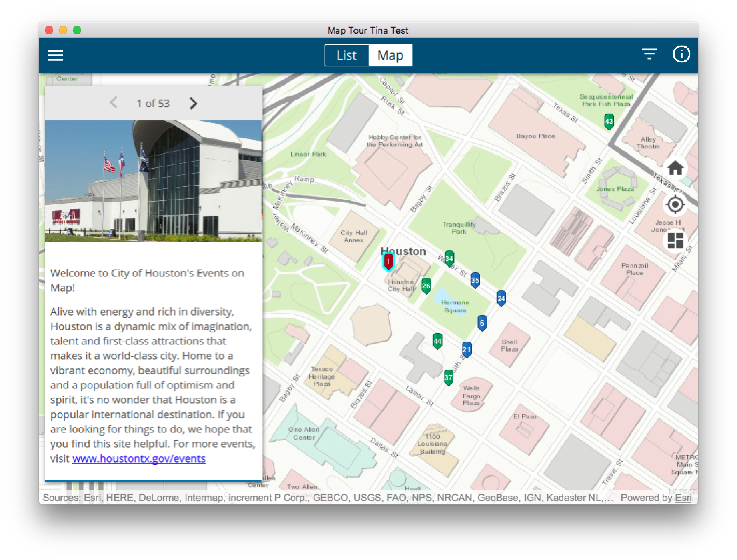Click the "Hermann Square" map label
This screenshot has width=737, height=560.
[455, 306]
